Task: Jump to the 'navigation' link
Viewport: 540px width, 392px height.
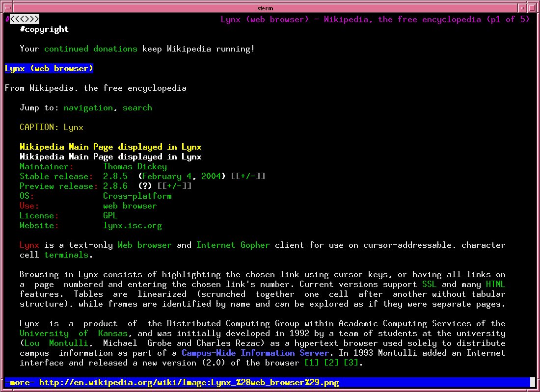Action: click(88, 108)
